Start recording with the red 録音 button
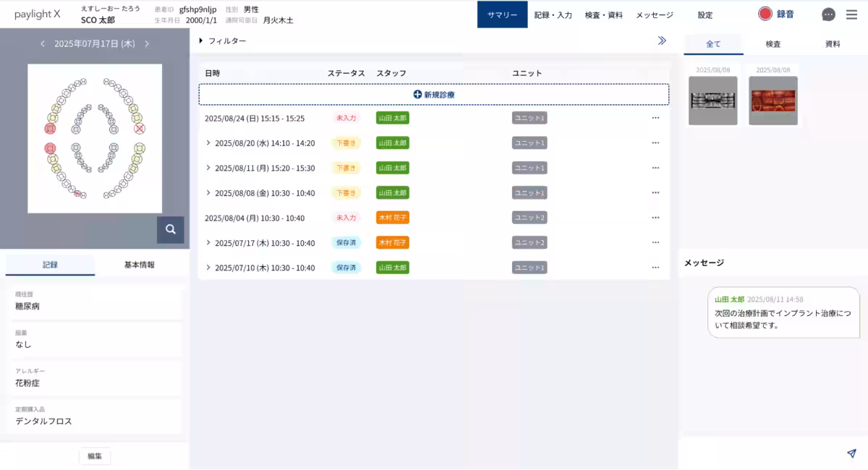 [x=775, y=14]
